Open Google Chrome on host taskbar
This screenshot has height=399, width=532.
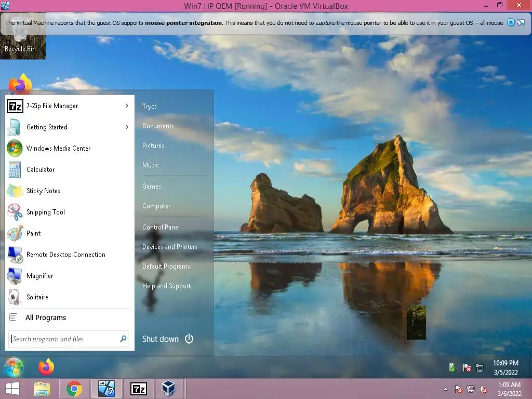74,389
